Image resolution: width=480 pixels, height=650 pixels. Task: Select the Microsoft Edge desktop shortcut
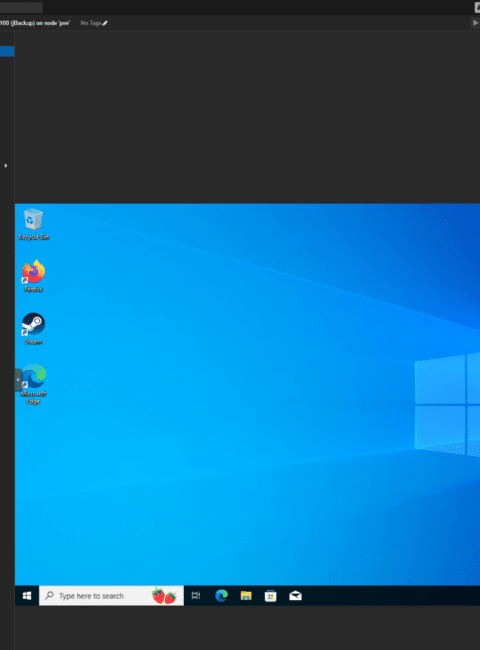[33, 384]
